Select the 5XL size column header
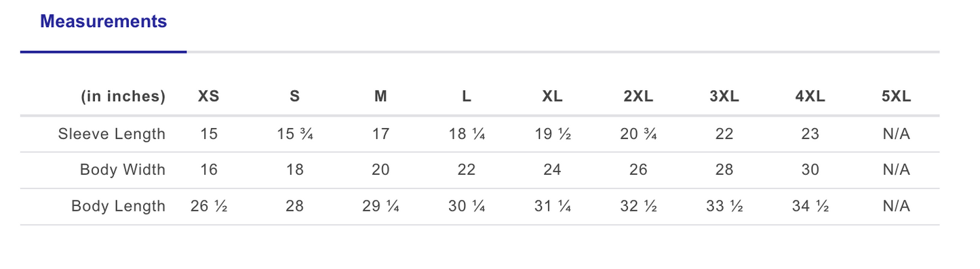This screenshot has width=980, height=269. pyautogui.click(x=896, y=96)
